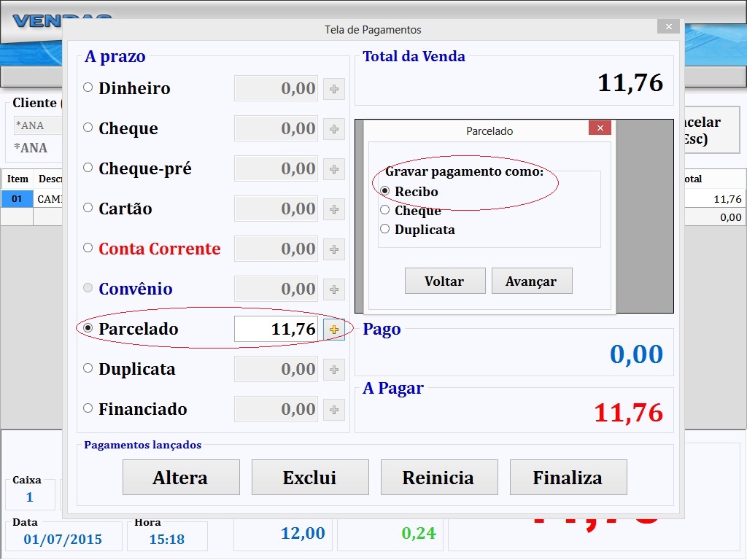Viewport: 747px width, 560px height.
Task: Click the plus icon beside Financiado
Action: [334, 409]
